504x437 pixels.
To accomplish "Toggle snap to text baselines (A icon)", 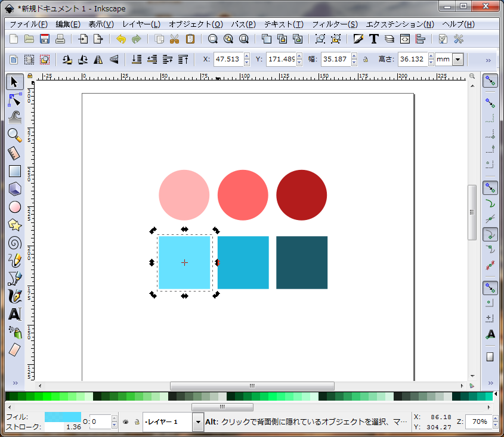I will (490, 334).
